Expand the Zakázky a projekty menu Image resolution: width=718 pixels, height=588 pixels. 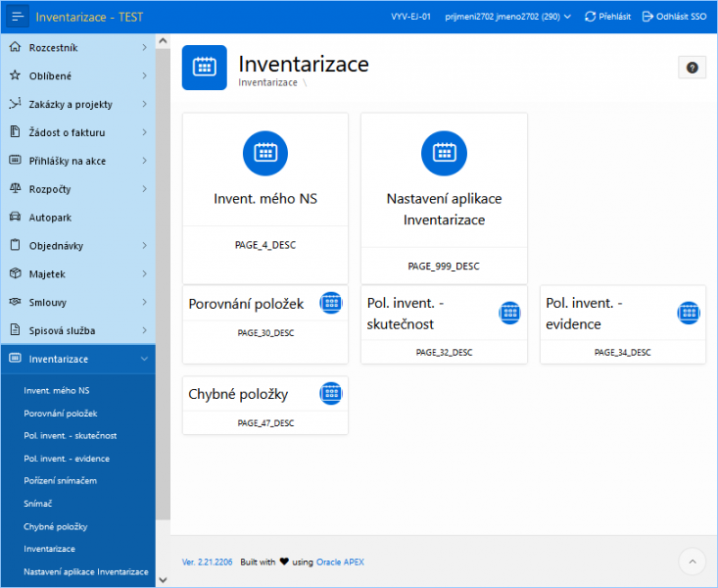(144, 104)
